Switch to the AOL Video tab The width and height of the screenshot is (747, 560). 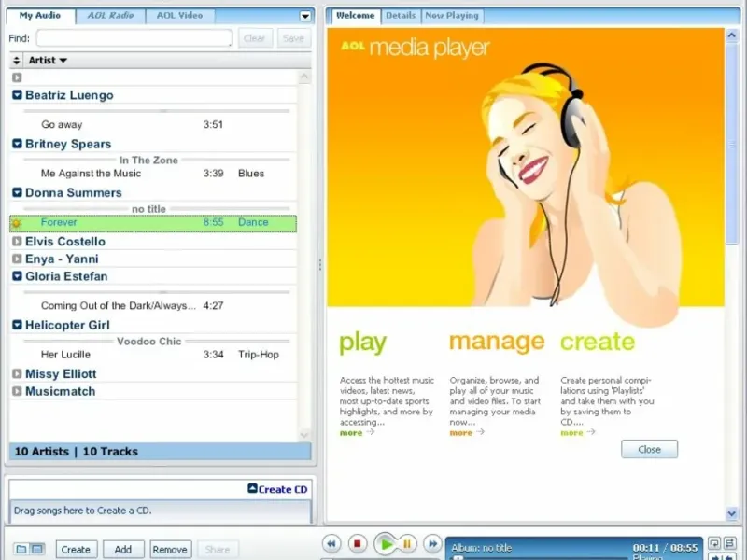click(179, 16)
